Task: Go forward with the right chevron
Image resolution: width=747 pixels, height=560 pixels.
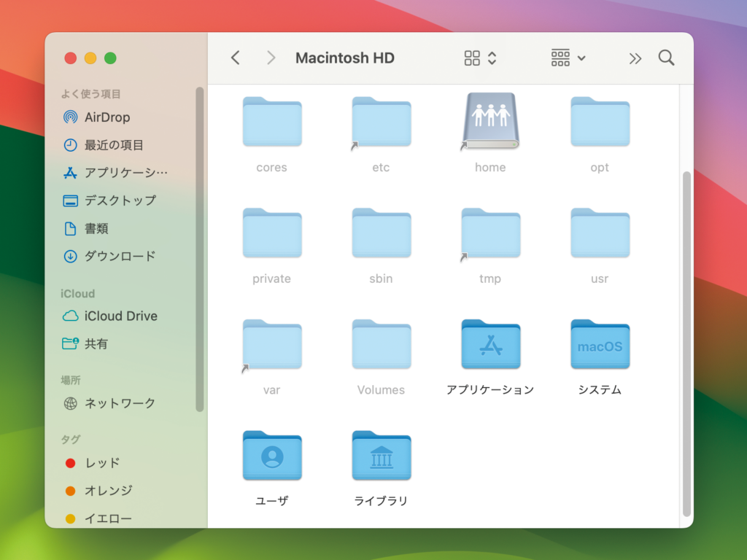Action: pos(271,58)
